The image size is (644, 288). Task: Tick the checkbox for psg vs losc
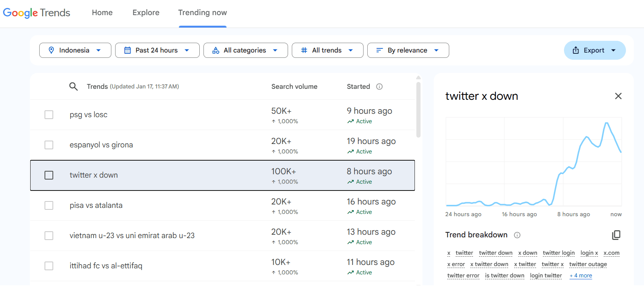point(49,115)
